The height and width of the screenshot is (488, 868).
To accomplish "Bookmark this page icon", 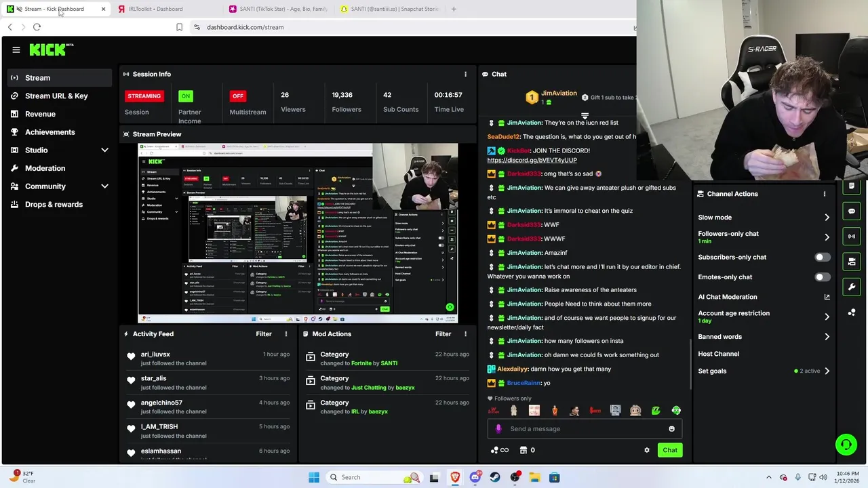I will point(179,27).
